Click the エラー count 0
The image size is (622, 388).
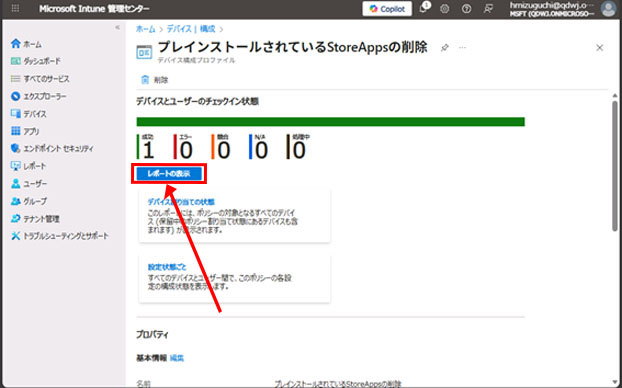coord(186,151)
